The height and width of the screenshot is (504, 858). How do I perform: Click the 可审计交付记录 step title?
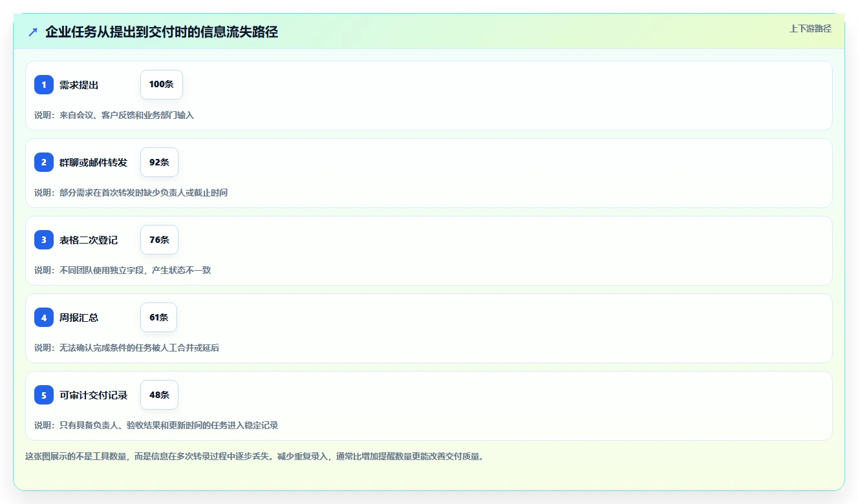(94, 395)
